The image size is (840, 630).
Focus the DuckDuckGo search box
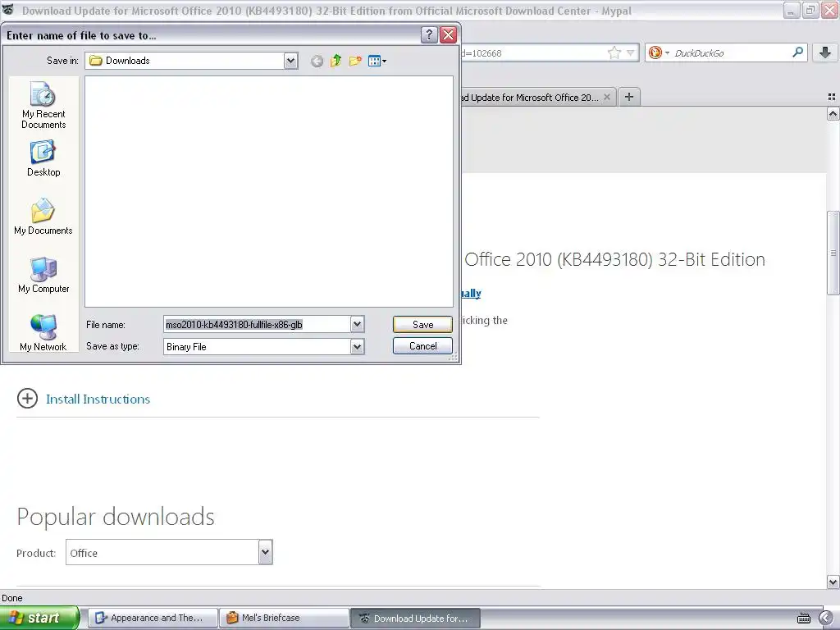click(730, 53)
